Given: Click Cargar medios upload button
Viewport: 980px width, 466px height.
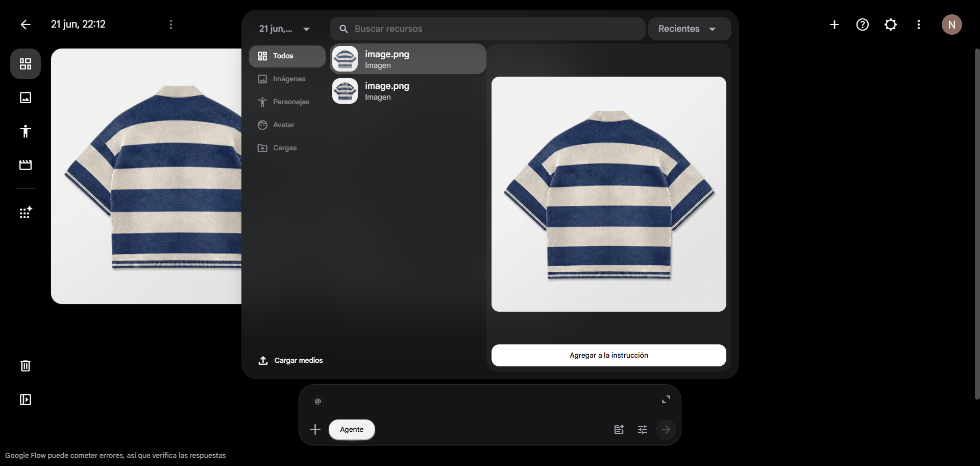Looking at the screenshot, I should click(291, 361).
